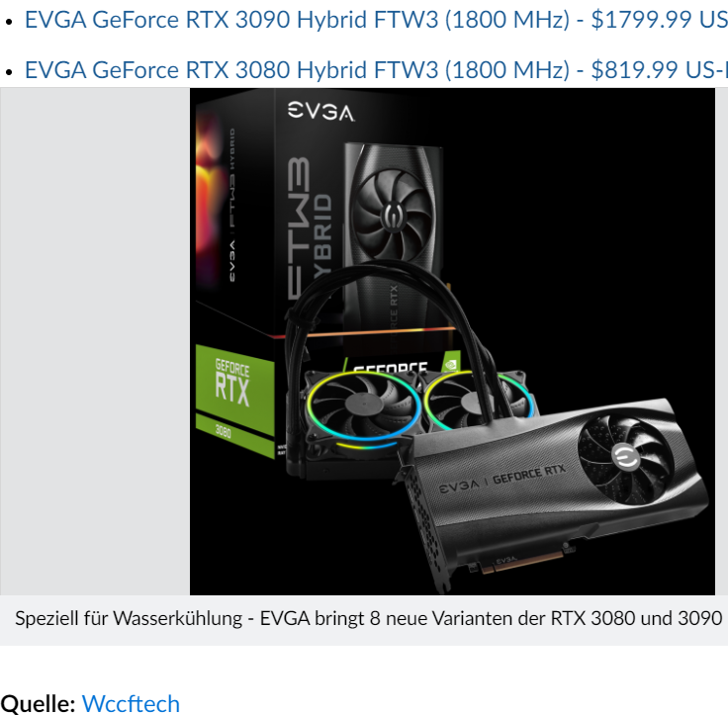The height and width of the screenshot is (715, 728).
Task: Click the left RGB radiator fan
Action: pyautogui.click(x=364, y=407)
